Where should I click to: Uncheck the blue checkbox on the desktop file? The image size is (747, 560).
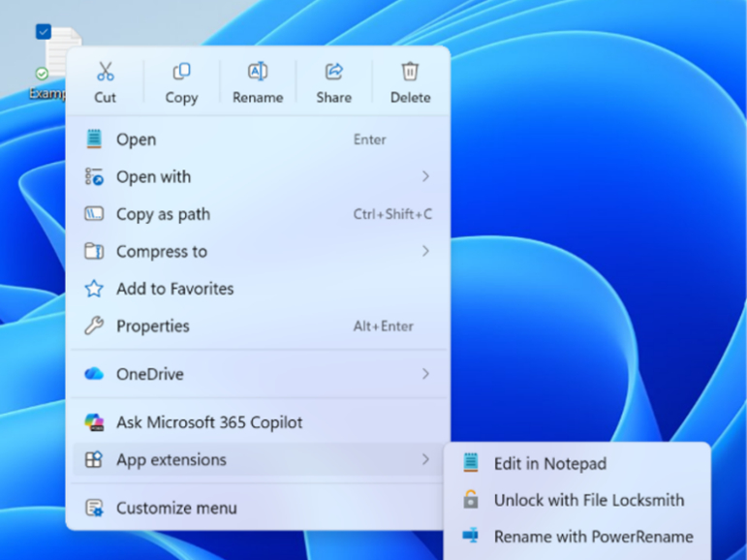(x=44, y=32)
